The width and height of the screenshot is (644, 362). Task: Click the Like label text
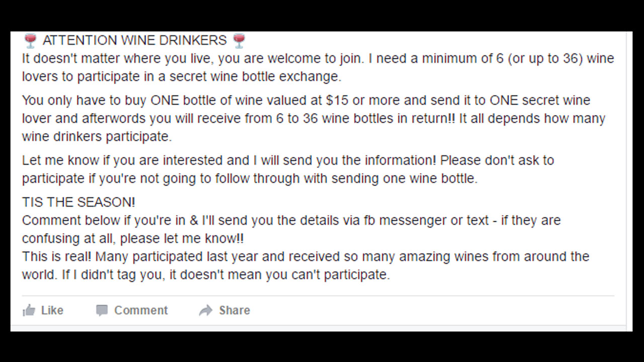tap(52, 310)
